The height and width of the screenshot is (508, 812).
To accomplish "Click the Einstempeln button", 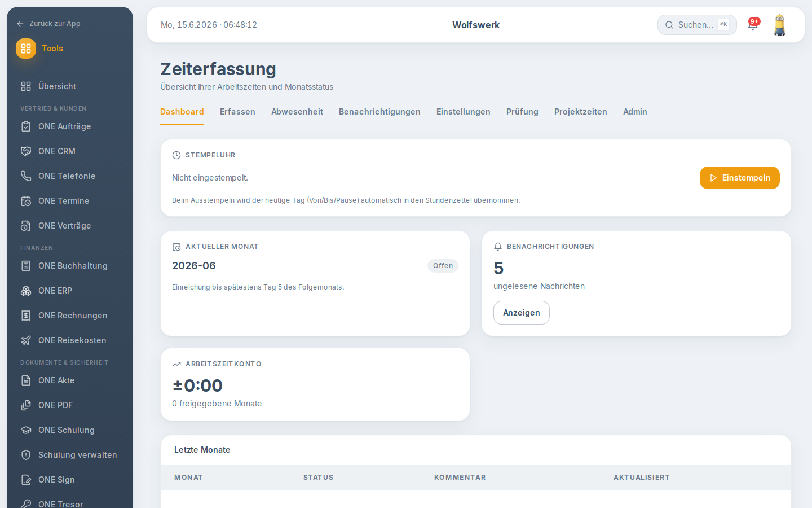I will coord(740,178).
